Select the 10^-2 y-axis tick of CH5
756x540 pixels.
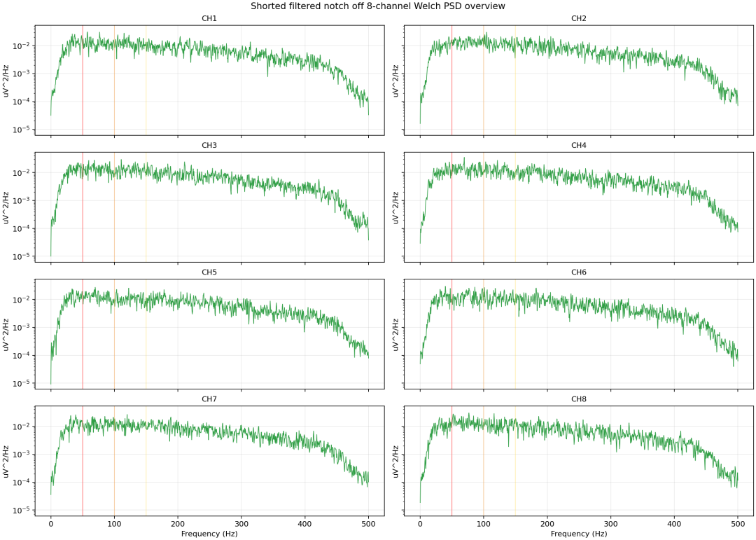[22, 299]
